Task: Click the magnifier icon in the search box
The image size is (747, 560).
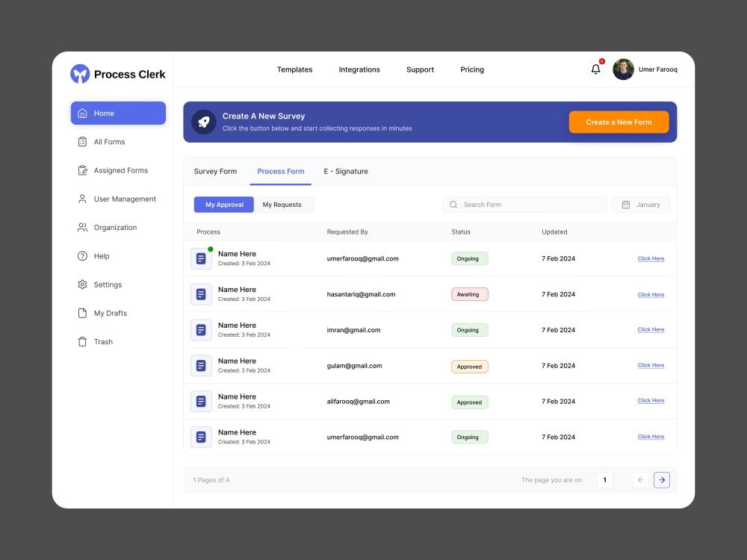Action: click(x=453, y=205)
